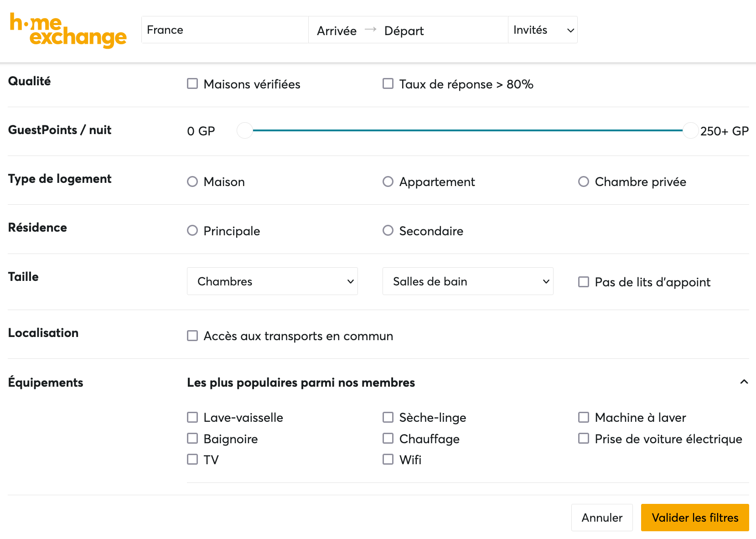Enable the Maisons vérifiées checkbox
The image size is (756, 539).
tap(192, 84)
